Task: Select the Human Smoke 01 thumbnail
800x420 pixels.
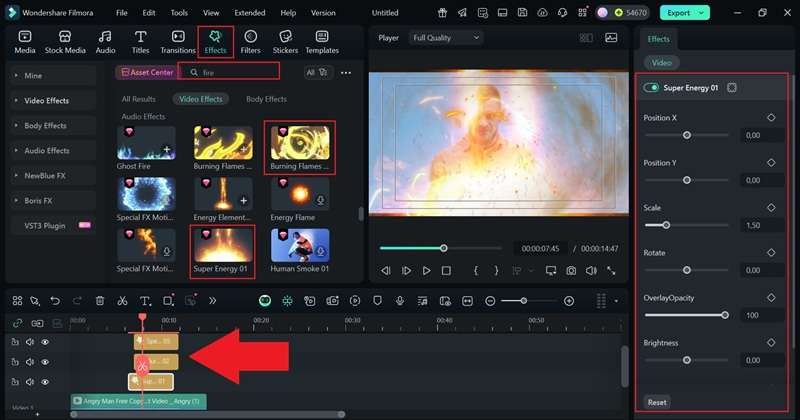Action: pyautogui.click(x=300, y=245)
